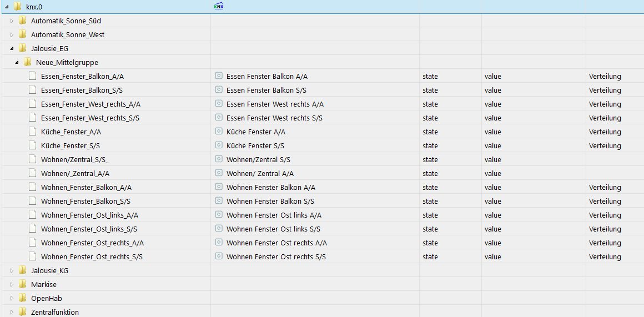644x317 pixels.
Task: Click file icon of Wohnen/Zentral_S/S_
Action: point(32,159)
